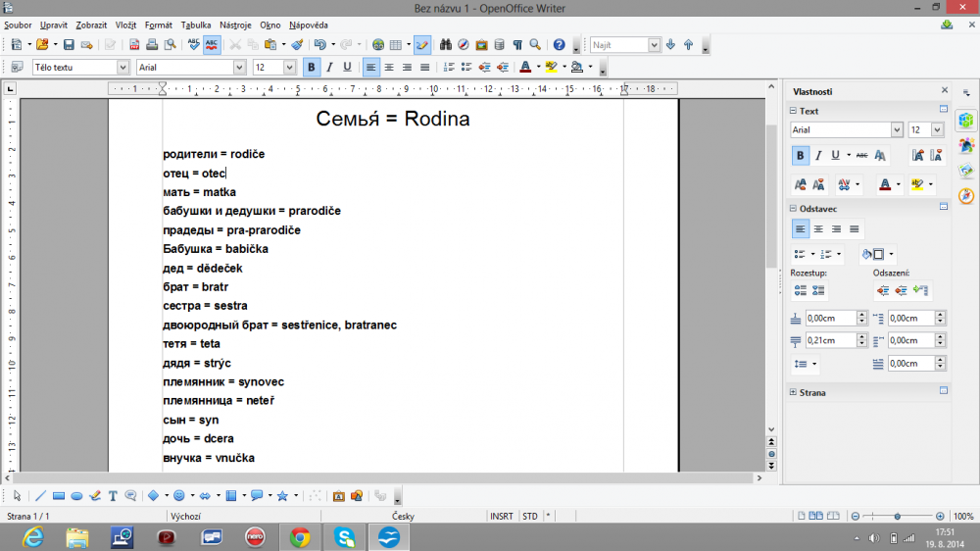Screen dimensions: 980x551
Task: Click Find Previous up arrow
Action: 689,45
